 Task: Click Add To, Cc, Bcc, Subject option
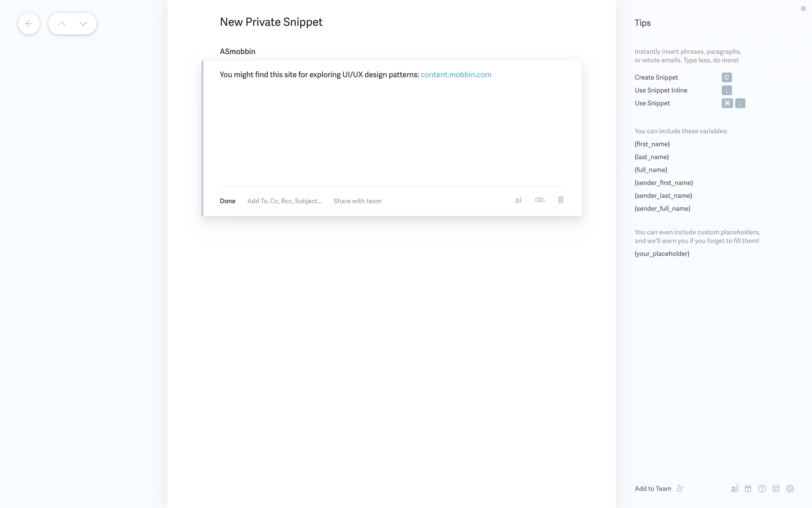click(x=284, y=201)
